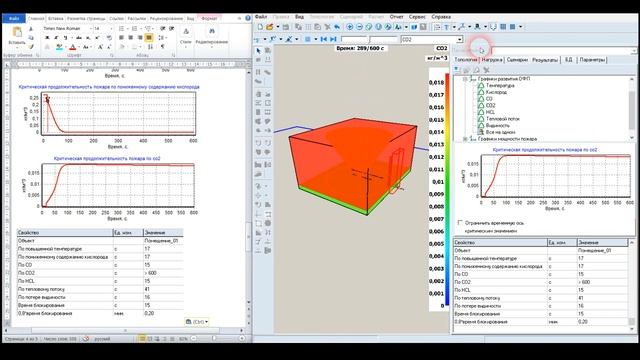Select CO2 graph tree item
Viewport: 640px width, 360px height.
(490, 105)
